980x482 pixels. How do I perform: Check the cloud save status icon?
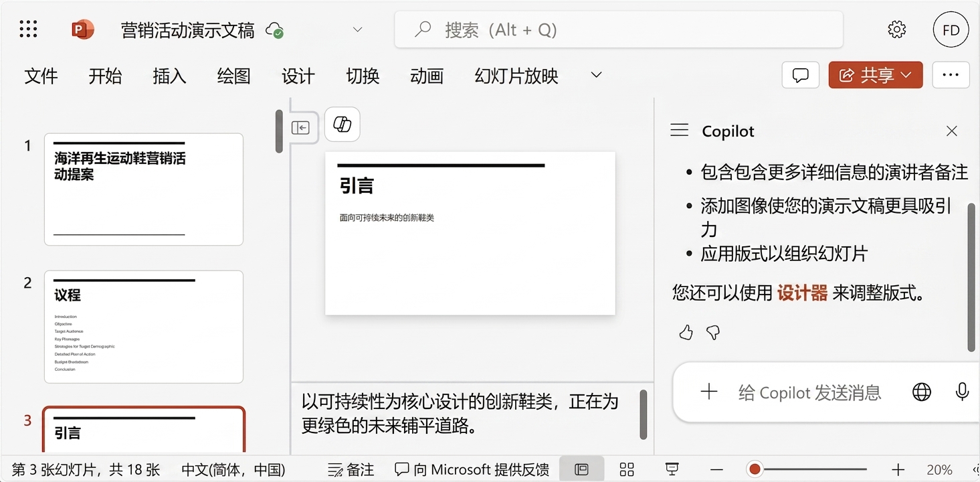pyautogui.click(x=274, y=30)
